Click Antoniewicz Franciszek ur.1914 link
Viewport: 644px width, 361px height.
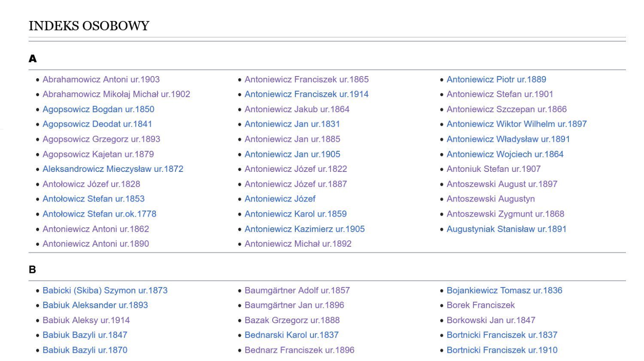(307, 94)
